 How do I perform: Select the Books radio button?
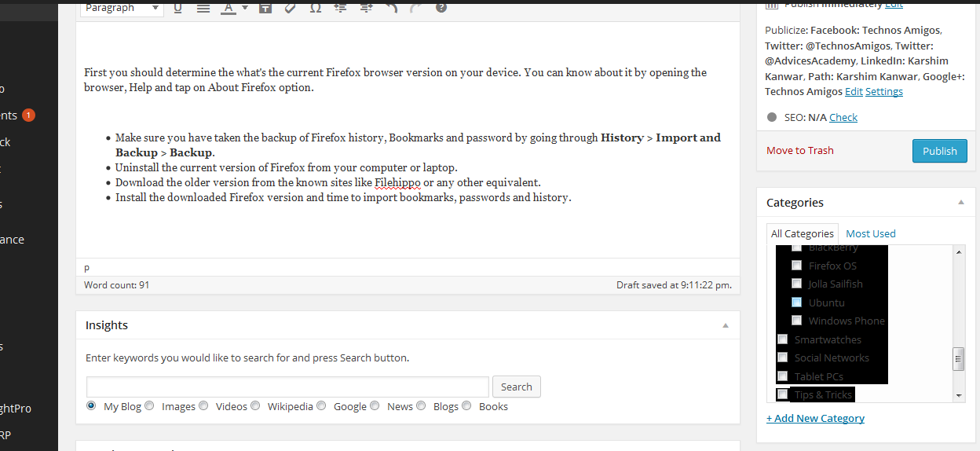(x=466, y=405)
